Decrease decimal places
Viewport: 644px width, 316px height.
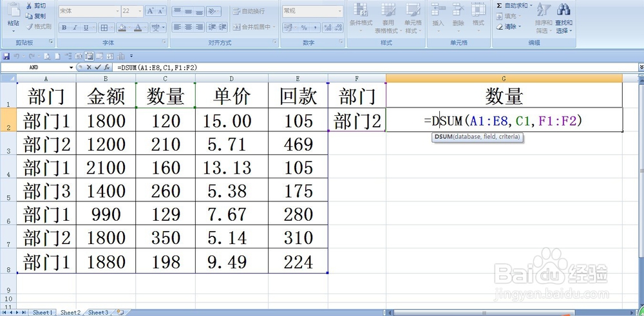pyautogui.click(x=338, y=28)
